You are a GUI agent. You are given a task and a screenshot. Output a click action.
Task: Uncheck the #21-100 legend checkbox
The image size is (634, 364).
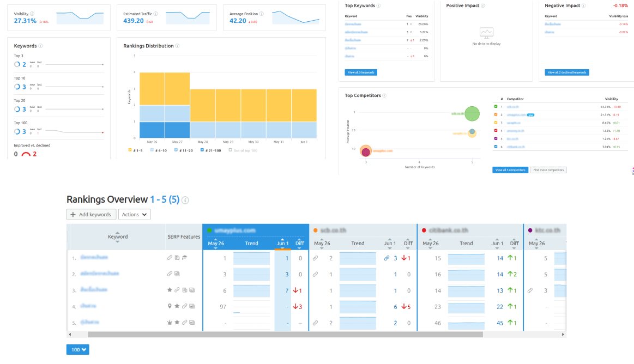pyautogui.click(x=203, y=150)
